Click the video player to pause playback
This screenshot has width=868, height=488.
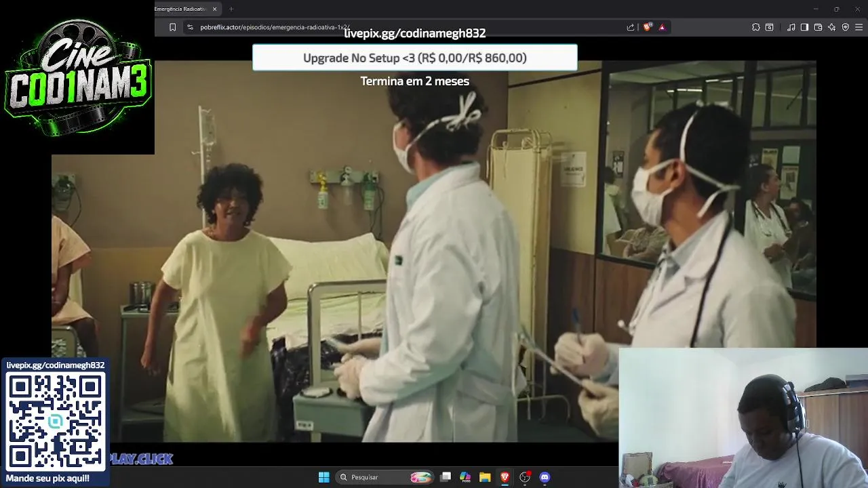(x=434, y=251)
